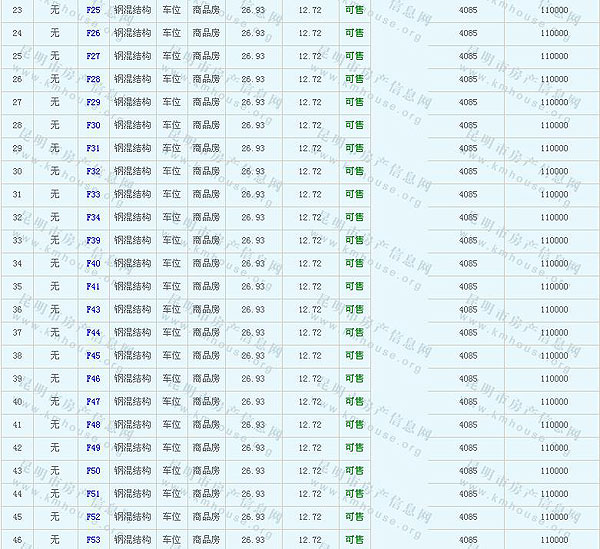Open the F47 parking space link

(93, 401)
